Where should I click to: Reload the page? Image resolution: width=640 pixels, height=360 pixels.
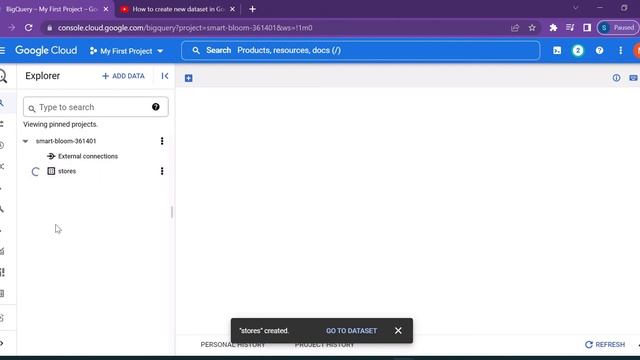29,28
